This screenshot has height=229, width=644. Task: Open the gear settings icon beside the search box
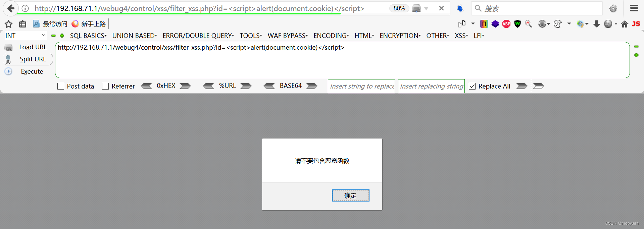click(613, 8)
